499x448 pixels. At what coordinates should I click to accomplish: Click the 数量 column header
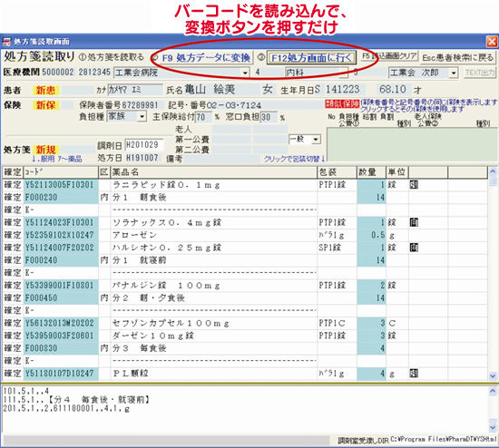pos(371,172)
